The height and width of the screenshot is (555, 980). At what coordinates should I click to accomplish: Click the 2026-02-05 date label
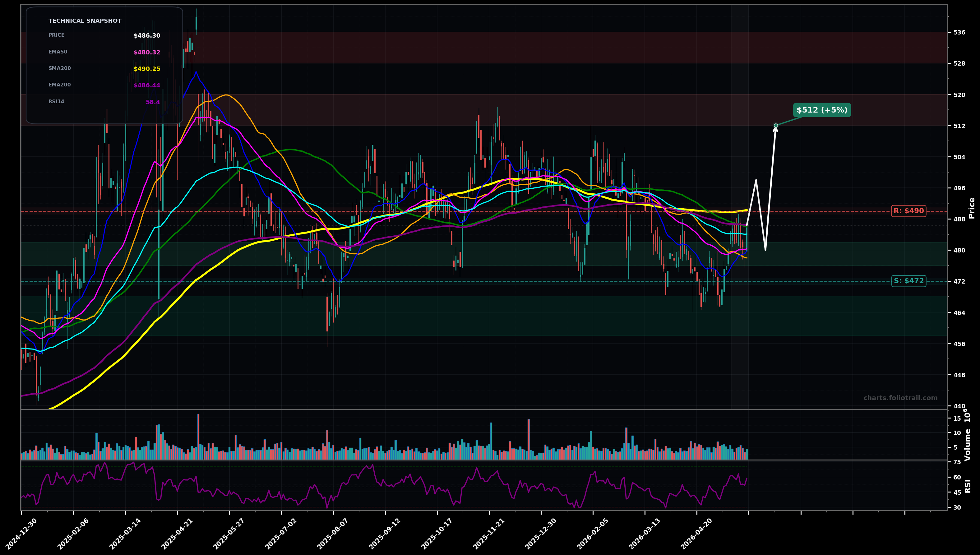pos(592,534)
